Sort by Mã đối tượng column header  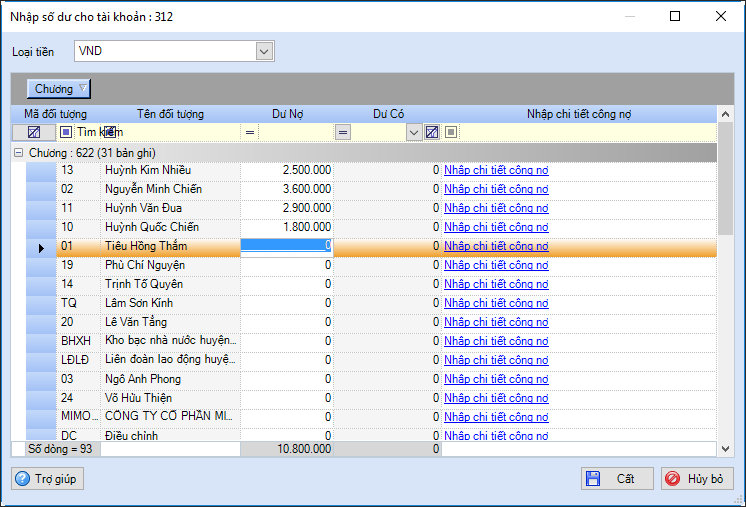click(56, 114)
